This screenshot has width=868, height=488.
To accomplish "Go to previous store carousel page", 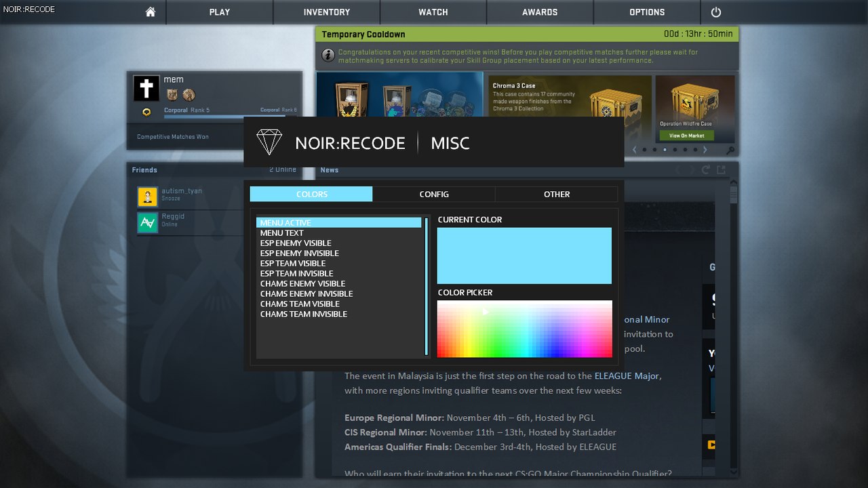I will 634,150.
